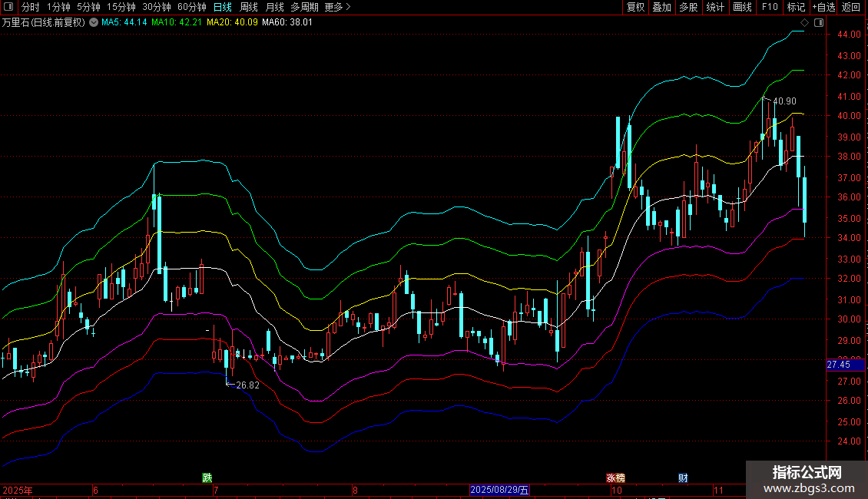Image resolution: width=868 pixels, height=499 pixels.
Task: Click the 2025/08/29/五 date label
Action: pos(499,490)
